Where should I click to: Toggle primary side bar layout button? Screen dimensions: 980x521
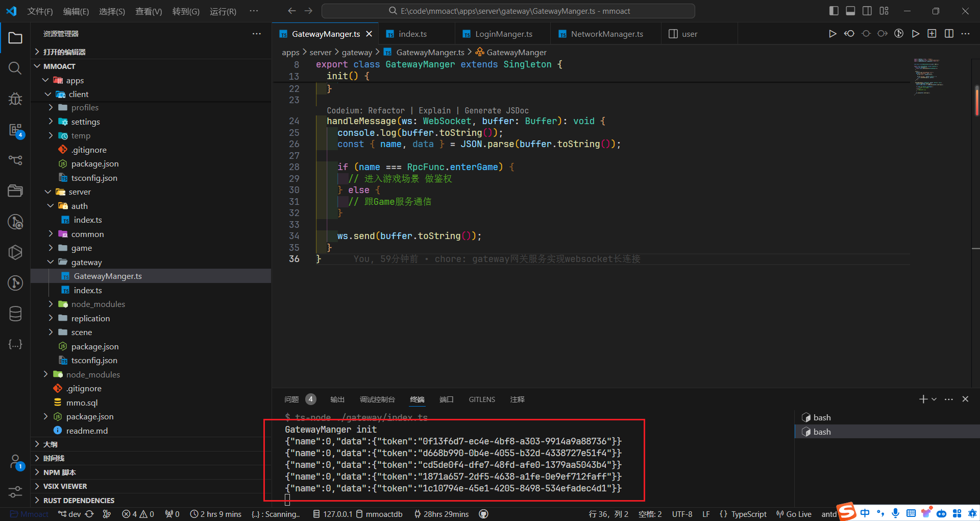click(834, 11)
